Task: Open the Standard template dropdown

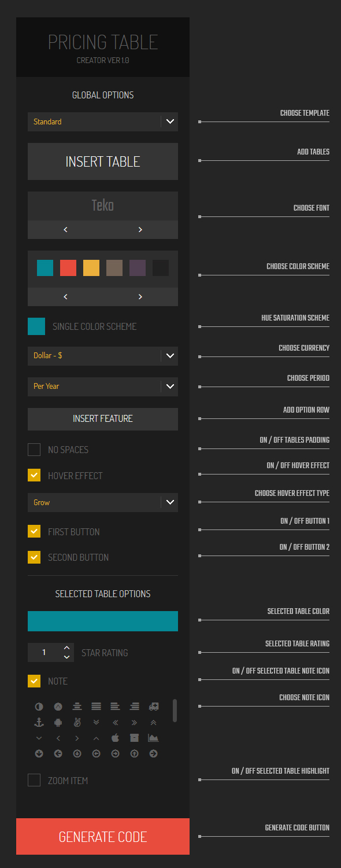Action: coord(103,122)
